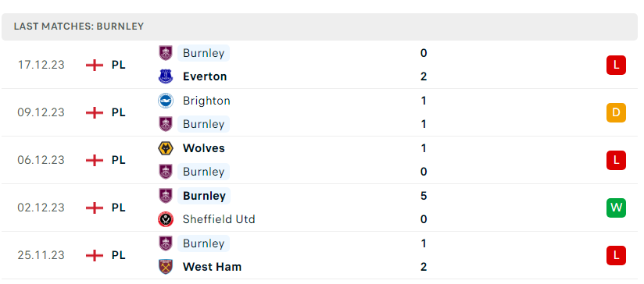Click PL league label of 25.11.23 match
Viewport: 644px width, 284px height.
[x=118, y=255]
